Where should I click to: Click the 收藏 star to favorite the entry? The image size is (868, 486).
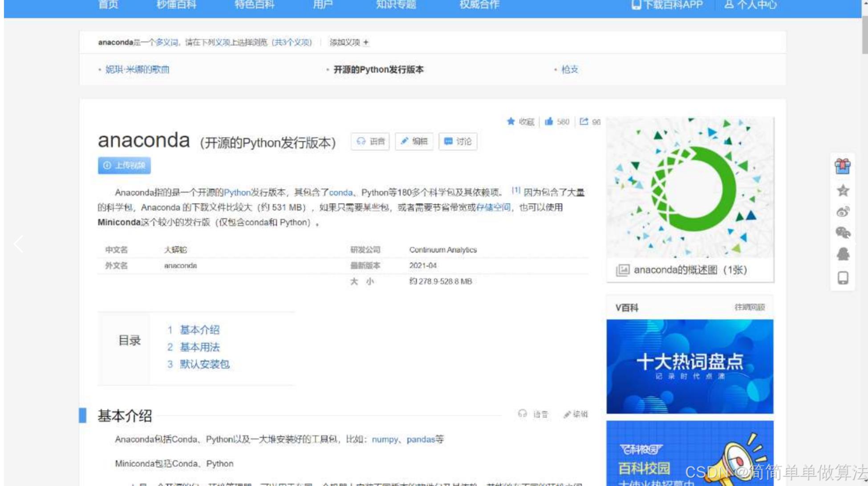coord(511,121)
